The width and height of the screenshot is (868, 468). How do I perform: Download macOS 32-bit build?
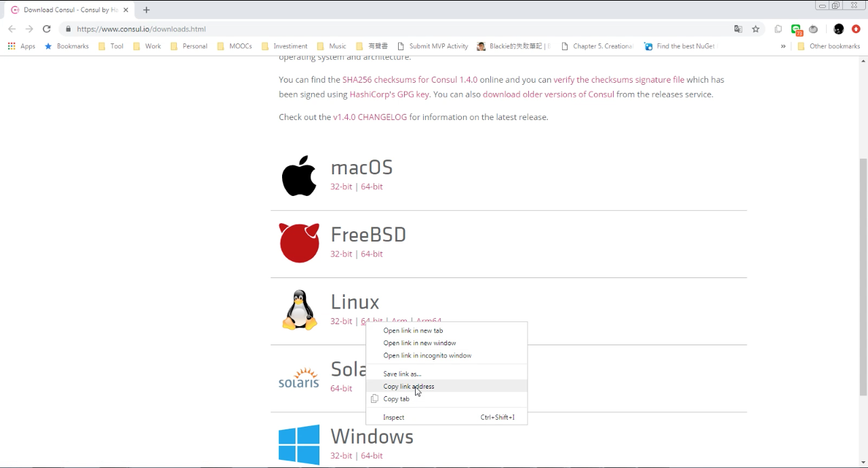pyautogui.click(x=341, y=187)
